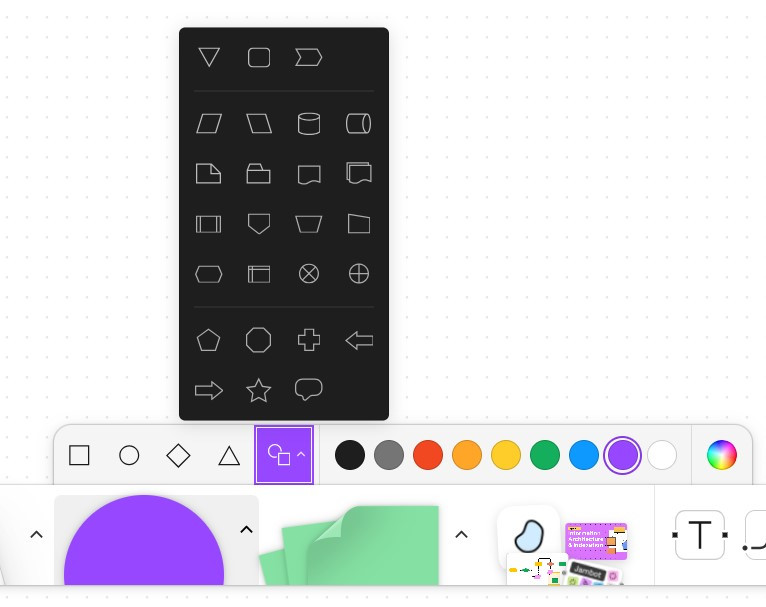Select the chevron tag shape
Image resolution: width=766 pixels, height=607 pixels.
[309, 57]
